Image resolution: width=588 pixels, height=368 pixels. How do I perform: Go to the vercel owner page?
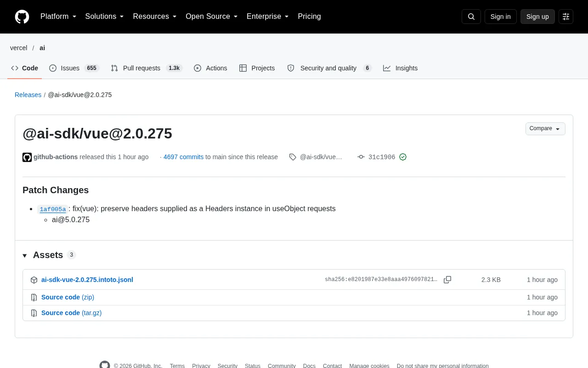coord(19,48)
